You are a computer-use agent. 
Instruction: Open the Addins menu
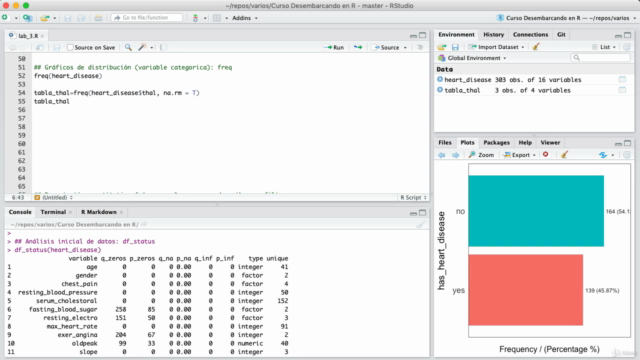pyautogui.click(x=244, y=18)
